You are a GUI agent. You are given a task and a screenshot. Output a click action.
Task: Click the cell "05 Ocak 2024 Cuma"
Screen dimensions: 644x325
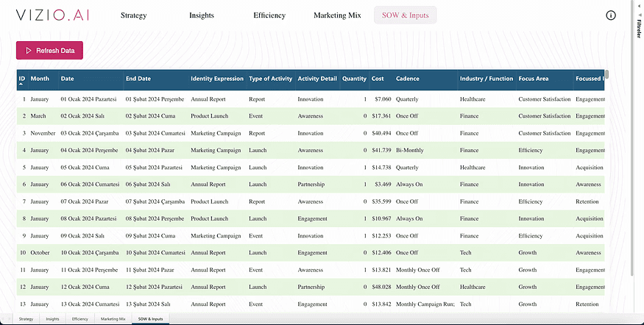point(85,168)
